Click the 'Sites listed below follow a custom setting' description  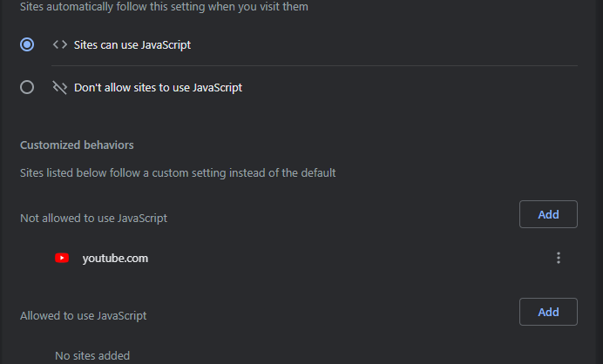pos(178,173)
